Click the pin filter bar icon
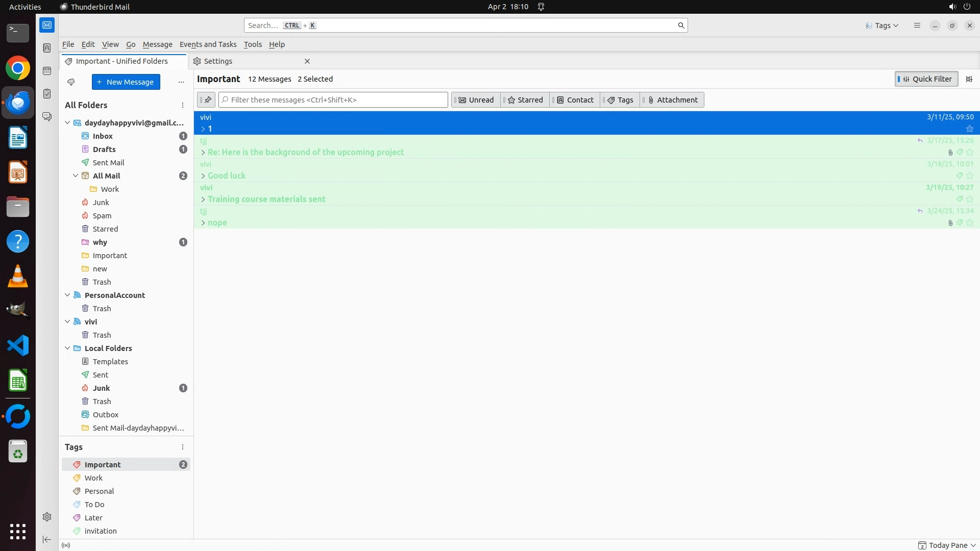 [207, 100]
